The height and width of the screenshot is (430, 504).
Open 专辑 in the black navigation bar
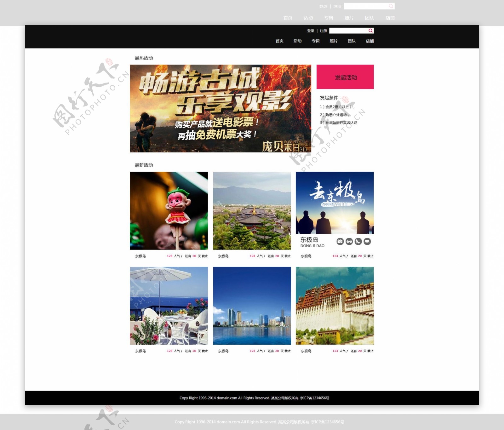pyautogui.click(x=316, y=41)
